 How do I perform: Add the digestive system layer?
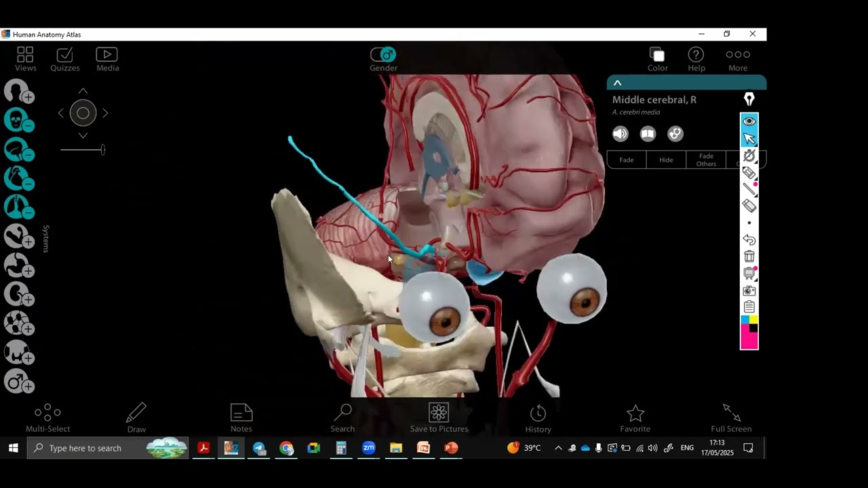point(19,266)
